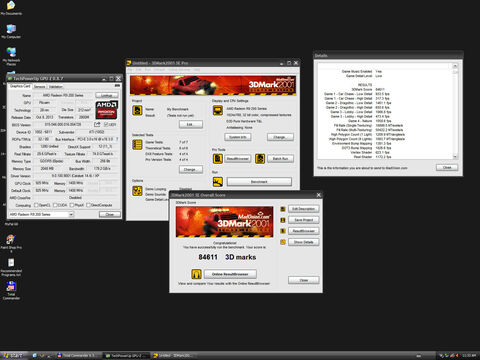
Task: Click the Run benchmark icon
Action: click(x=218, y=182)
